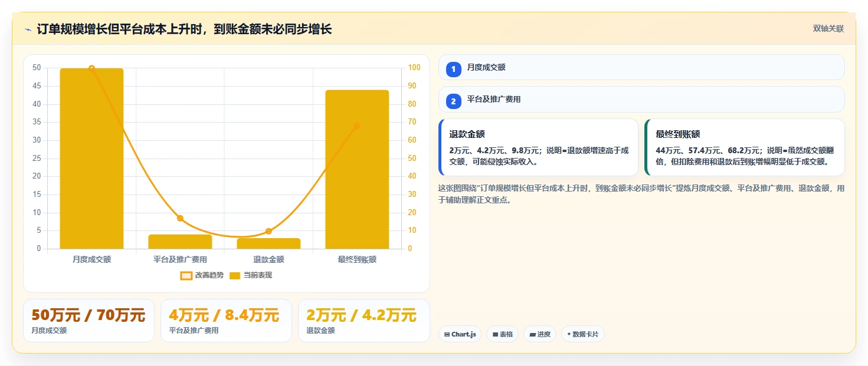Image resolution: width=868 pixels, height=366 pixels.
Task: Click the 2万元 / 4.2万元 stat card
Action: pos(363,321)
